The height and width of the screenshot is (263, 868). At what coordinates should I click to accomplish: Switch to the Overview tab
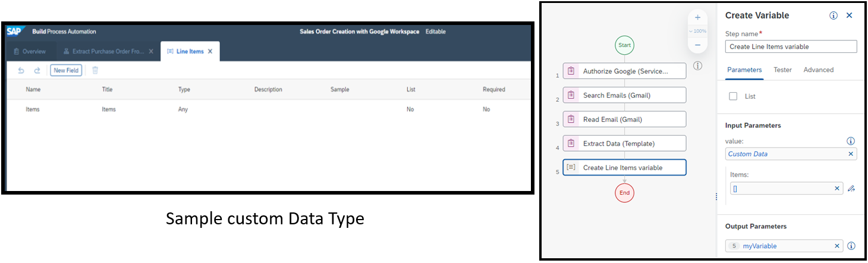[30, 51]
